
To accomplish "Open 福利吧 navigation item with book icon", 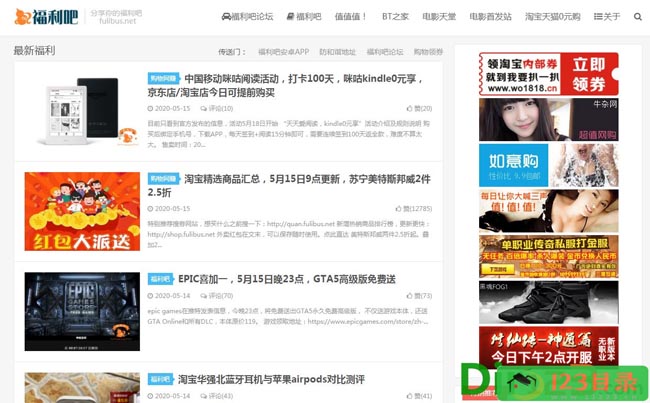I will (304, 17).
